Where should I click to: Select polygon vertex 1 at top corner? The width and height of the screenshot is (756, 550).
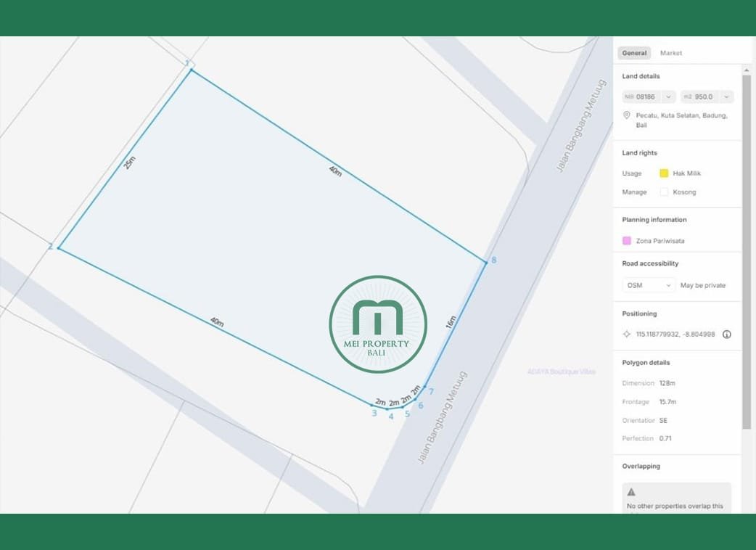click(x=191, y=70)
